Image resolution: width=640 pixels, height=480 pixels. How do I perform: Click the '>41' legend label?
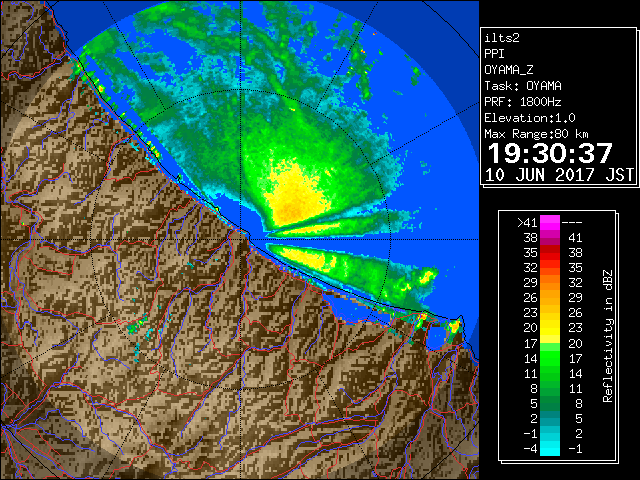click(527, 223)
